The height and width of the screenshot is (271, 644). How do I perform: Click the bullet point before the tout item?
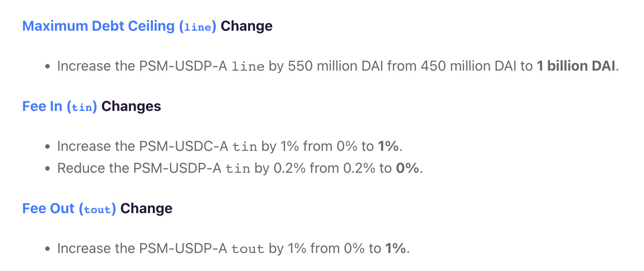(48, 249)
